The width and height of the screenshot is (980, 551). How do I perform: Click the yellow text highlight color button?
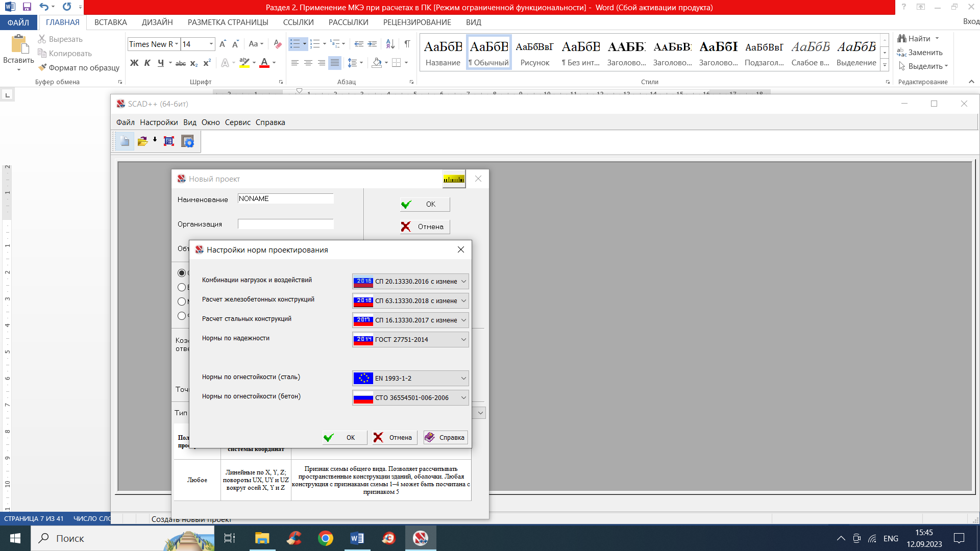(x=244, y=63)
